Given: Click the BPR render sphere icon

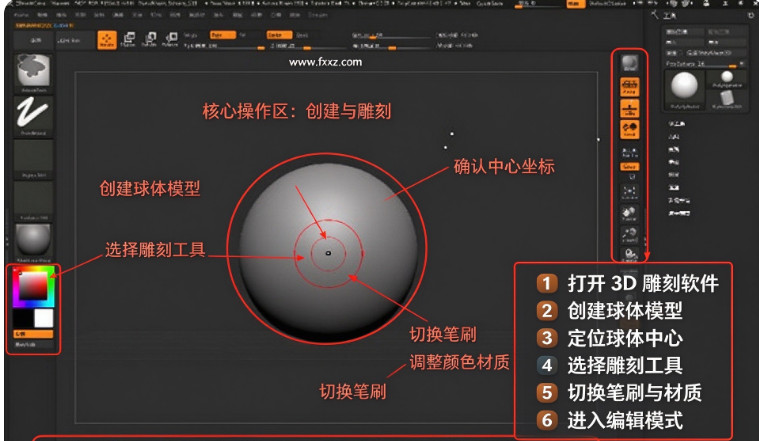Looking at the screenshot, I should 629,63.
